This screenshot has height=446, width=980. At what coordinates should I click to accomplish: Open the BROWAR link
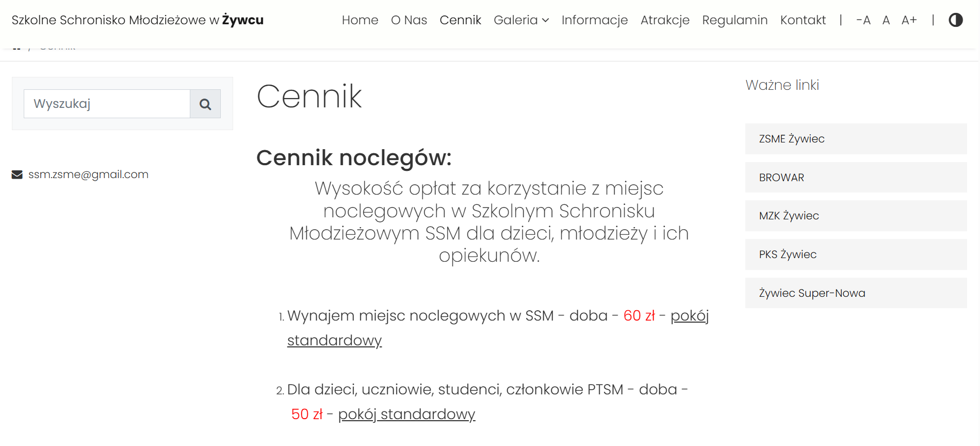pyautogui.click(x=781, y=178)
